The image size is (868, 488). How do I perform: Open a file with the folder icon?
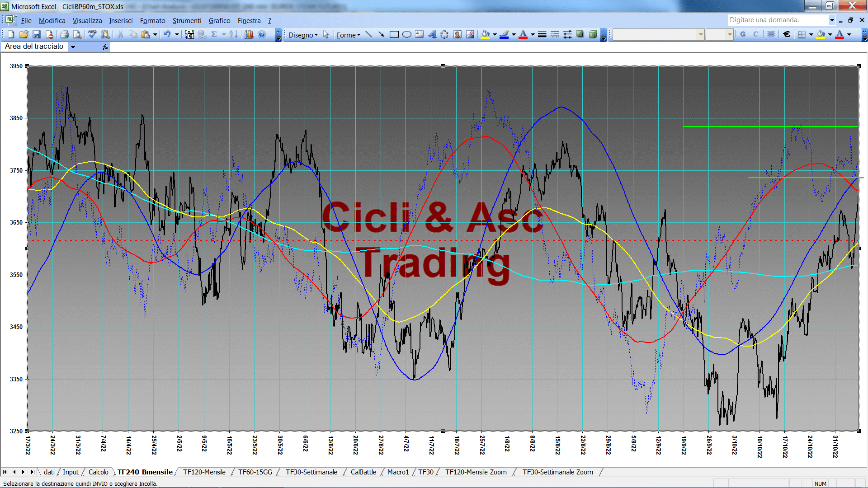click(24, 34)
